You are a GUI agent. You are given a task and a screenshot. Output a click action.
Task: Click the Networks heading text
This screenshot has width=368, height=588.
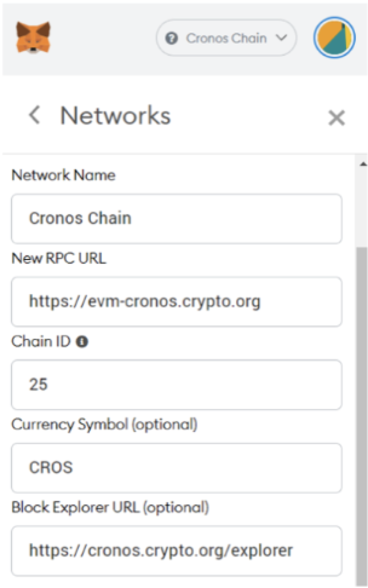115,115
